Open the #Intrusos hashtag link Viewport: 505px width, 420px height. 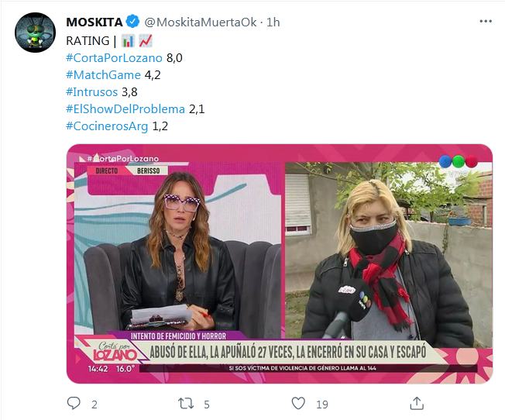[92, 92]
